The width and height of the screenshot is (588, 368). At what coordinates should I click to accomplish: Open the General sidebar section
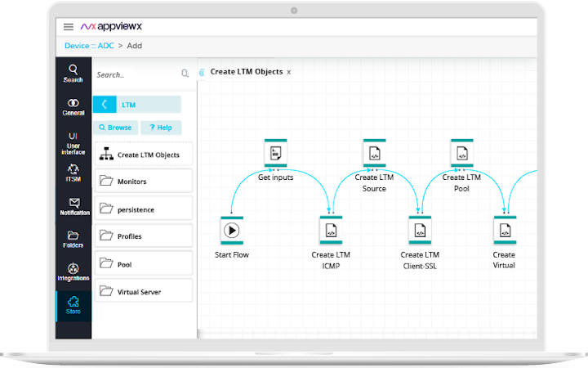[x=73, y=107]
